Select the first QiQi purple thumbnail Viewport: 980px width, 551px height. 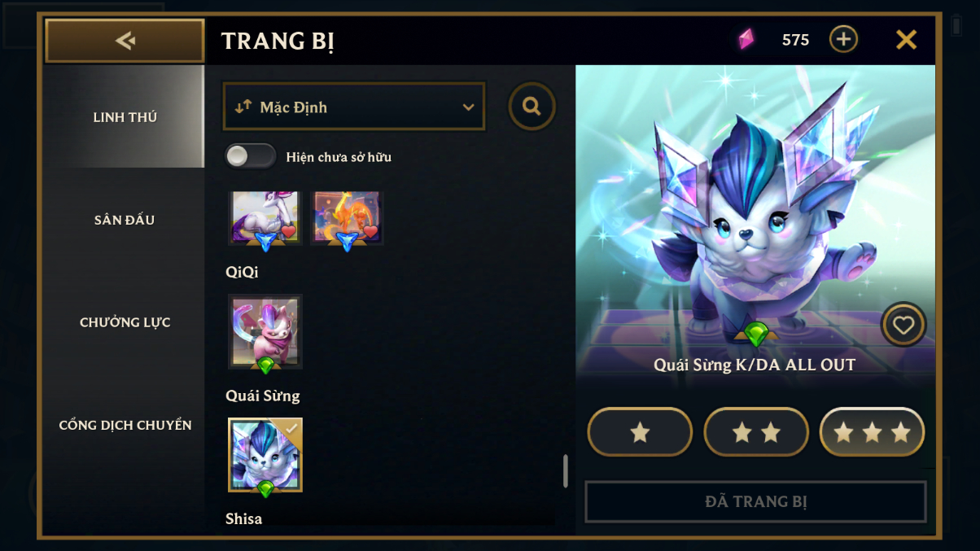pos(265,218)
